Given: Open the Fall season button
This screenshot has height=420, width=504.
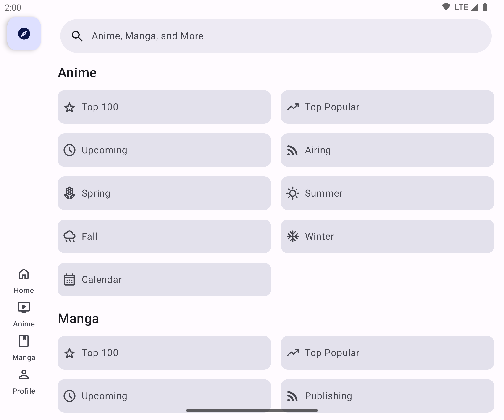Looking at the screenshot, I should (164, 236).
